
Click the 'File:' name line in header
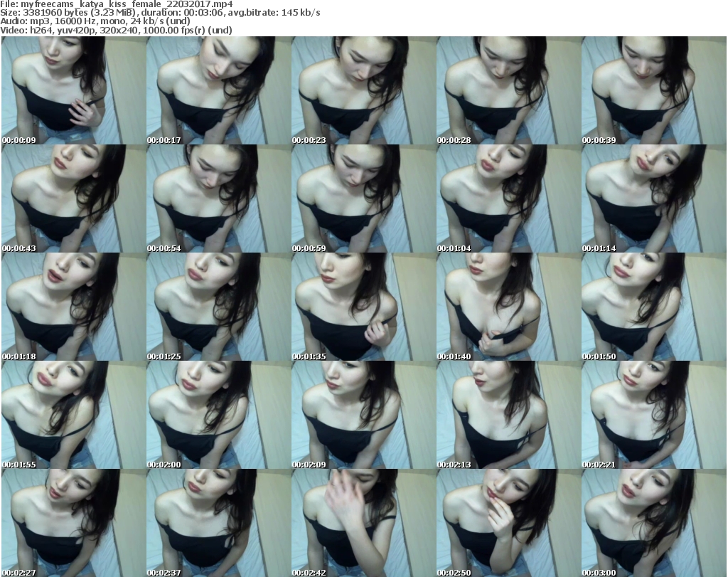point(117,4)
